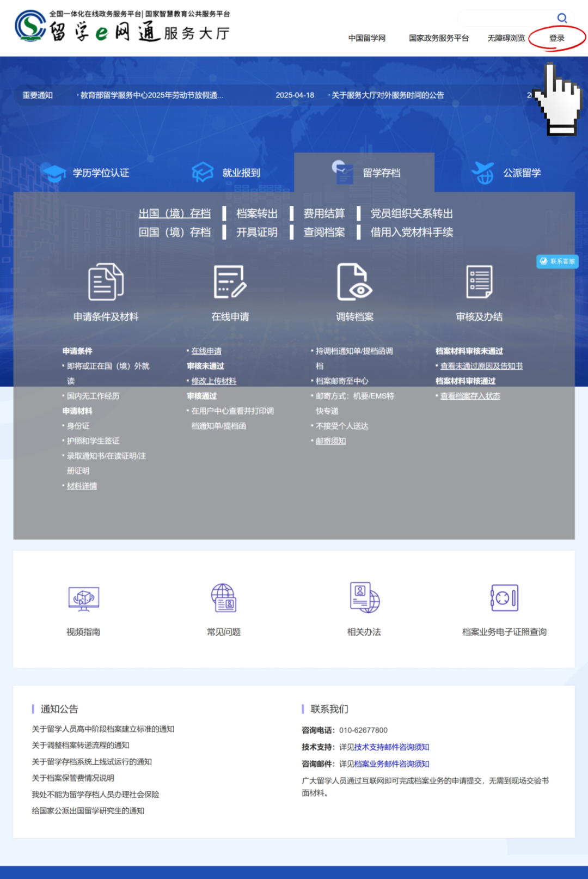
Task: Open the 视频指南 monitor icon
Action: 83,598
